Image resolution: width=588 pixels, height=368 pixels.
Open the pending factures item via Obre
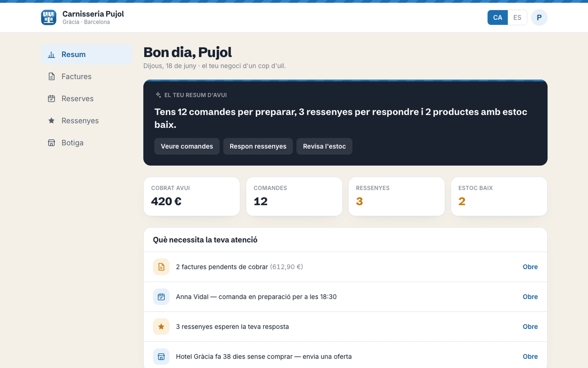(530, 267)
